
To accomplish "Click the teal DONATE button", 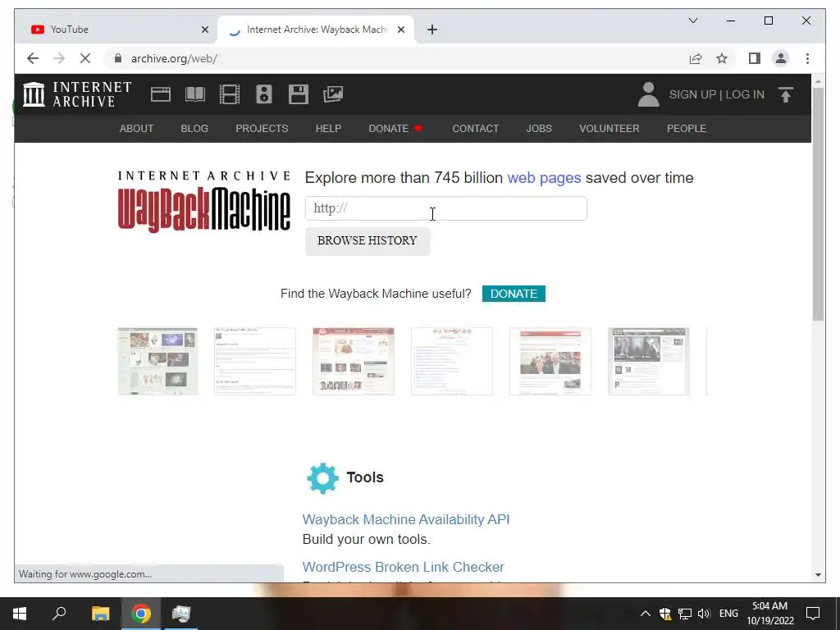I will pyautogui.click(x=514, y=294).
